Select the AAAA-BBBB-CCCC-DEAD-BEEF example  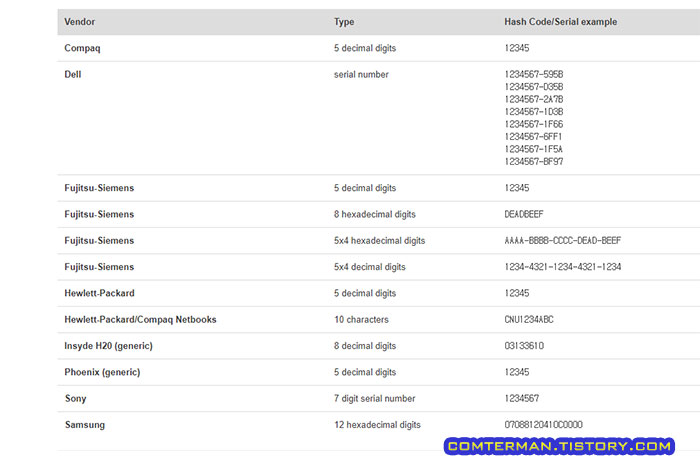[x=562, y=241]
